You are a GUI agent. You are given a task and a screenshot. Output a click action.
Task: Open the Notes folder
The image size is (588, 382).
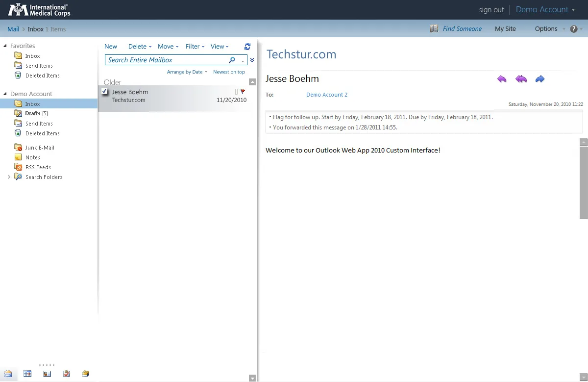[x=32, y=157]
